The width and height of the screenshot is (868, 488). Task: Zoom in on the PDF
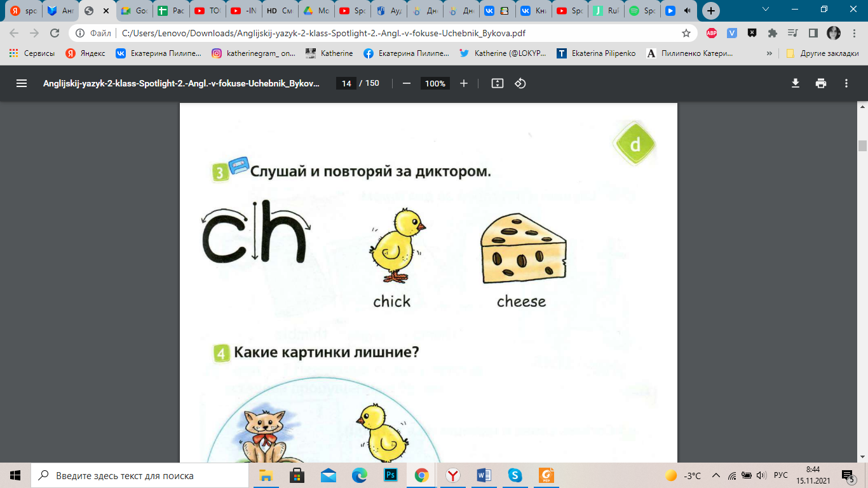click(464, 83)
